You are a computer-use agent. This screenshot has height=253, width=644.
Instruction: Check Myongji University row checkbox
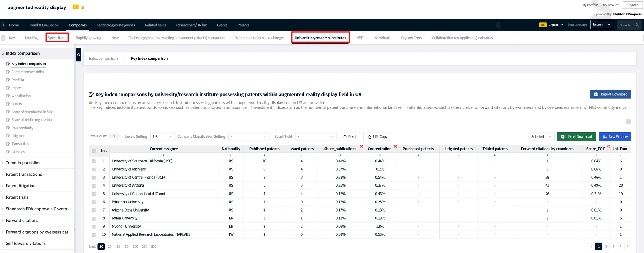[x=93, y=227]
